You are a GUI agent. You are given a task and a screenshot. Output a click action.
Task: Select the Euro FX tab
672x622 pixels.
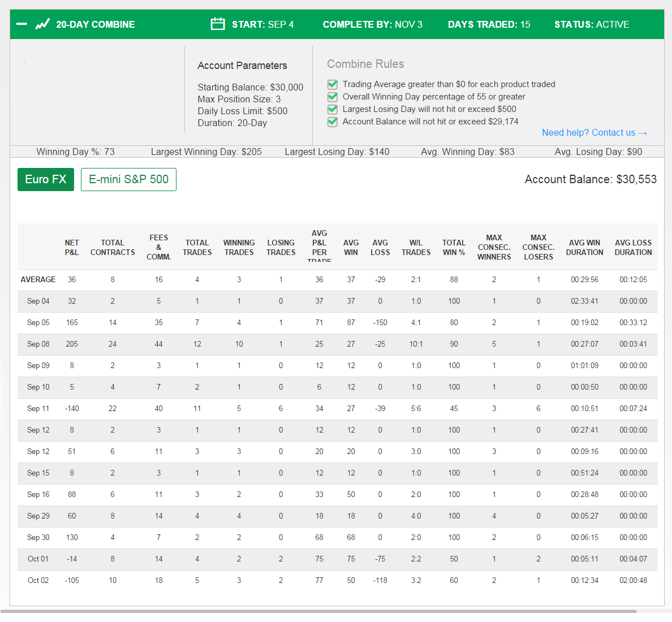46,179
